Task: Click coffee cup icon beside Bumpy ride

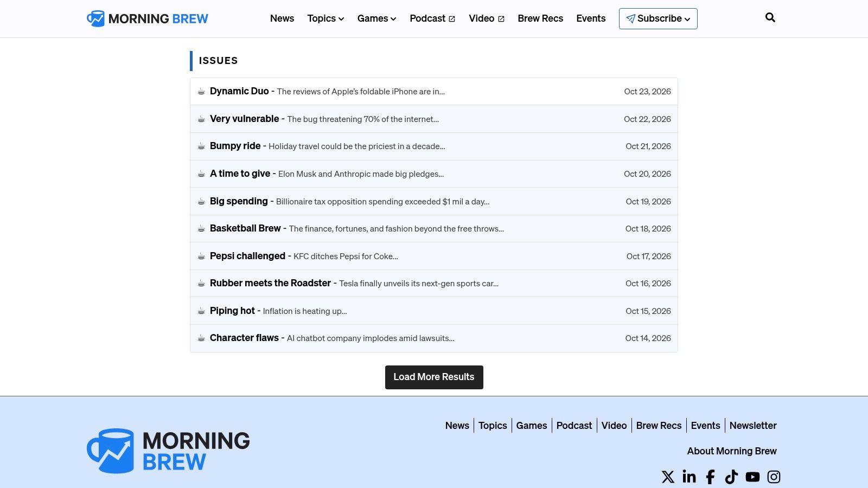Action: [201, 146]
